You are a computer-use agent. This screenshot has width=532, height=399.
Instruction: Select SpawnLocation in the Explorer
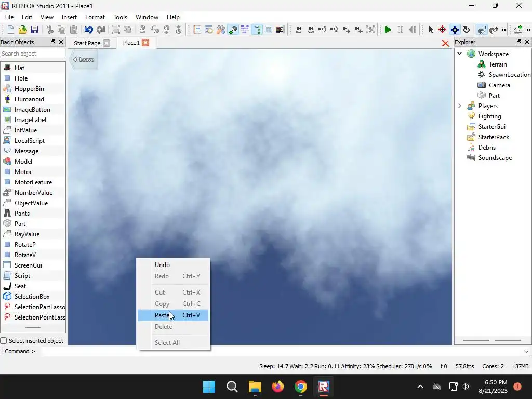pyautogui.click(x=509, y=75)
